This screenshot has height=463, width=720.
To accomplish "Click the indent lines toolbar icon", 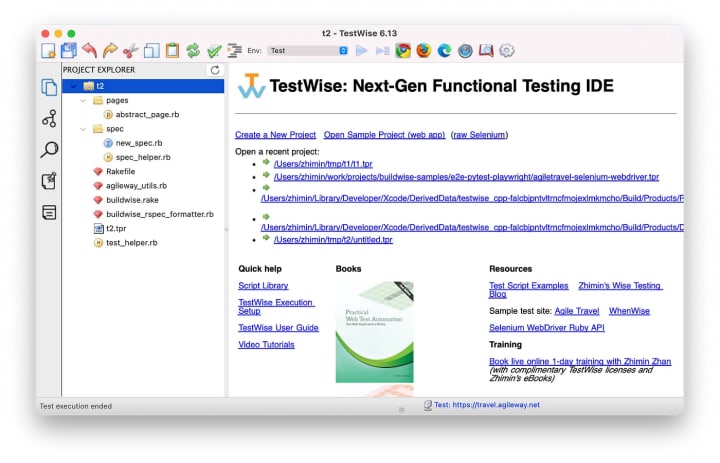I will [235, 51].
